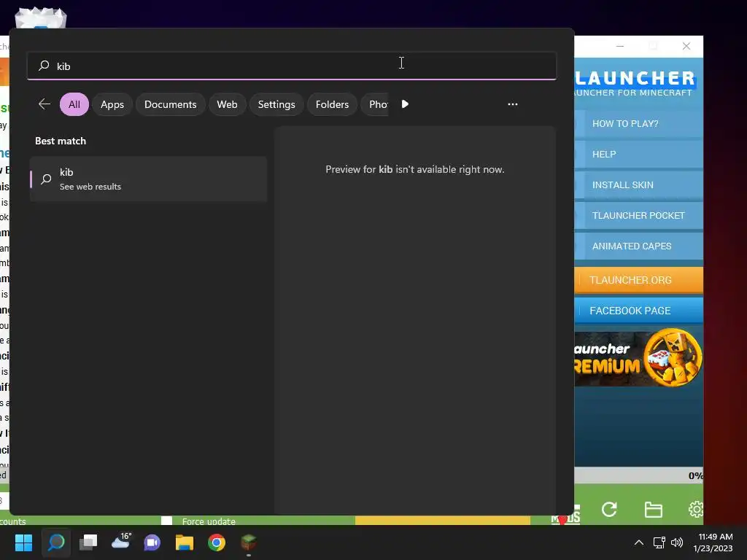Viewport: 747px width, 560px height.
Task: Click HELP in TLauncher sidebar
Action: point(638,155)
